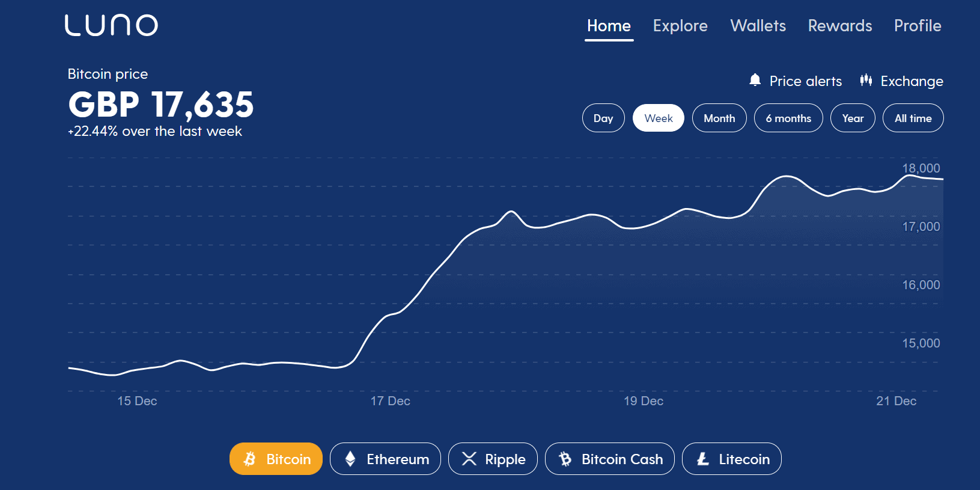Click the 16,000 axis label
The image size is (980, 490).
[x=921, y=285]
